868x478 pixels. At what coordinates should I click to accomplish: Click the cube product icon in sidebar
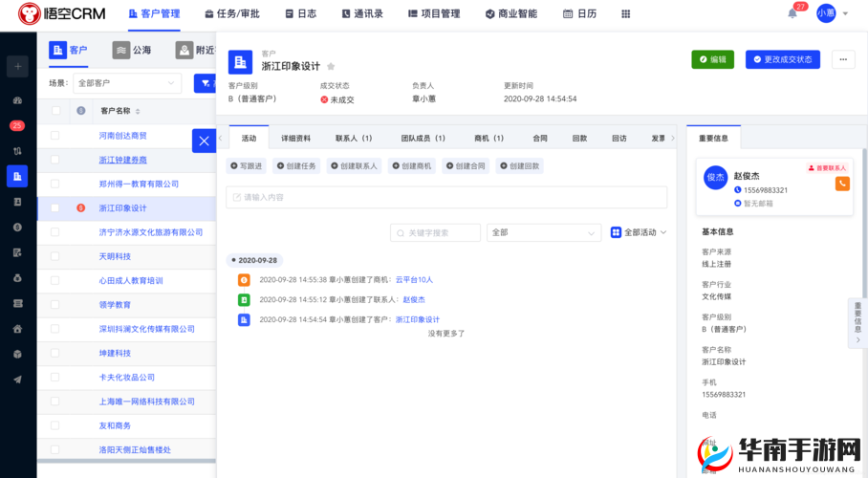(x=18, y=354)
